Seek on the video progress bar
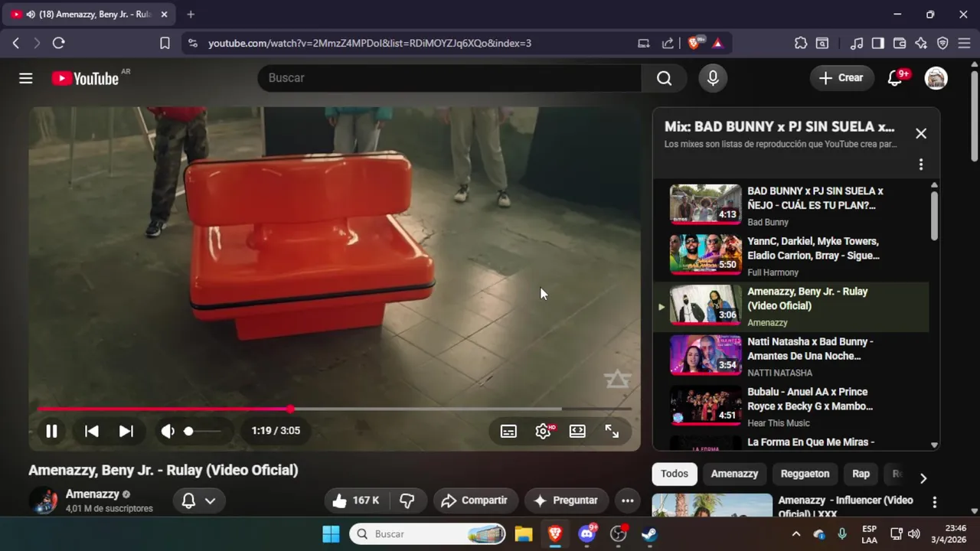Screen dimensions: 980x551 tap(335, 409)
